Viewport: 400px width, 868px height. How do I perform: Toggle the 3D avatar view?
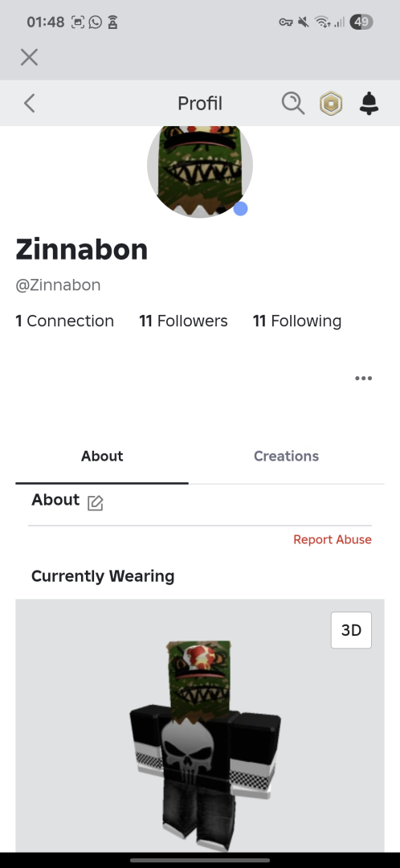tap(351, 630)
